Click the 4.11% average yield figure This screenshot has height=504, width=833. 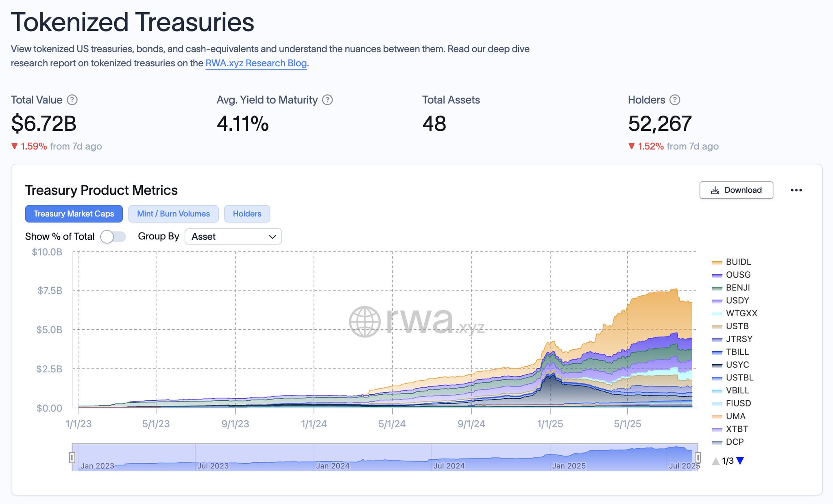243,124
